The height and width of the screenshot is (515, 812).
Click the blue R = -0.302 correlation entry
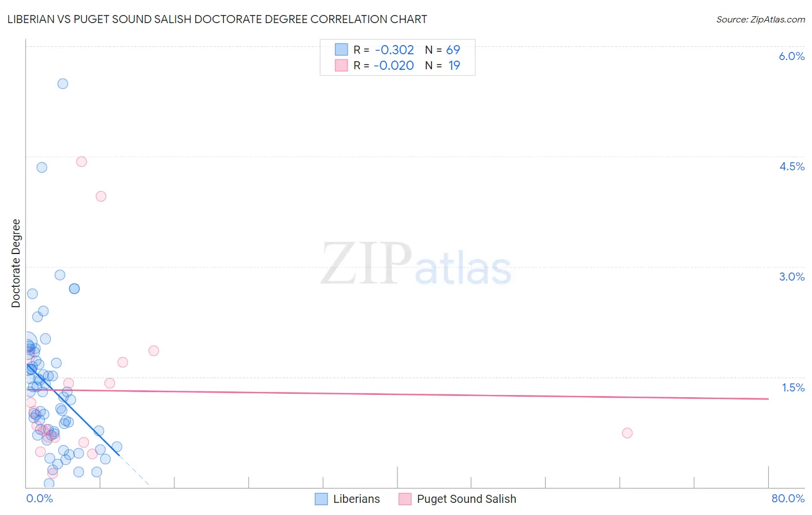coord(383,50)
